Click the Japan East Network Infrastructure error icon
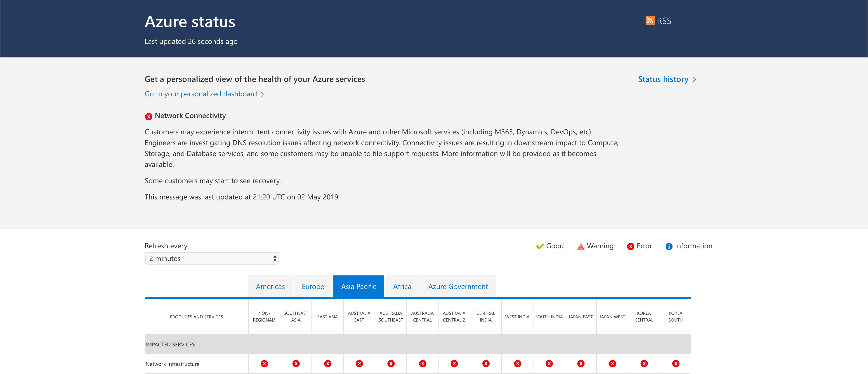This screenshot has height=374, width=868. click(x=580, y=364)
